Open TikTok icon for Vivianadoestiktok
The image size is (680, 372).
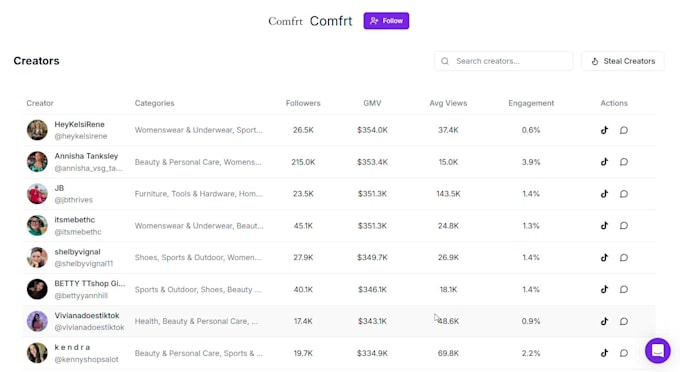tap(604, 321)
